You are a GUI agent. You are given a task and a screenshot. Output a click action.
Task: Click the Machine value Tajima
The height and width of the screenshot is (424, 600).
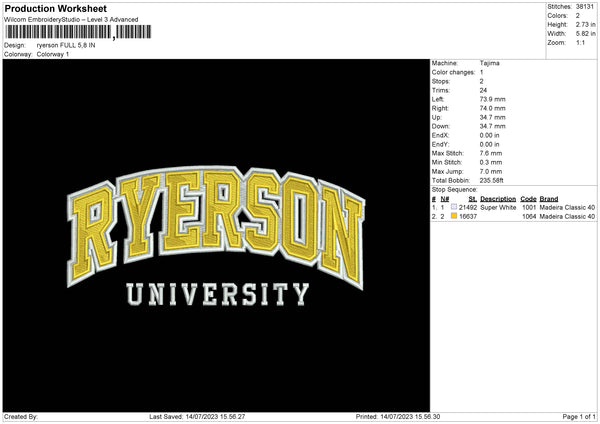490,62
